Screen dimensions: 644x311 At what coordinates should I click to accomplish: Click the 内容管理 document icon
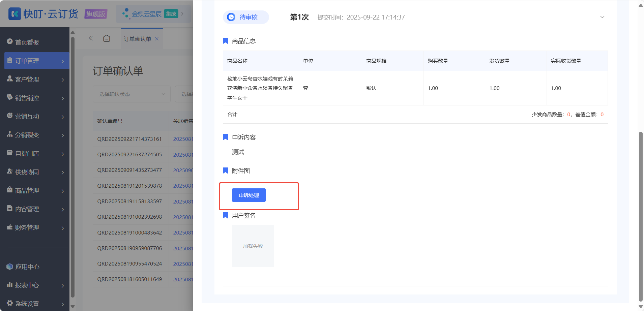point(10,208)
